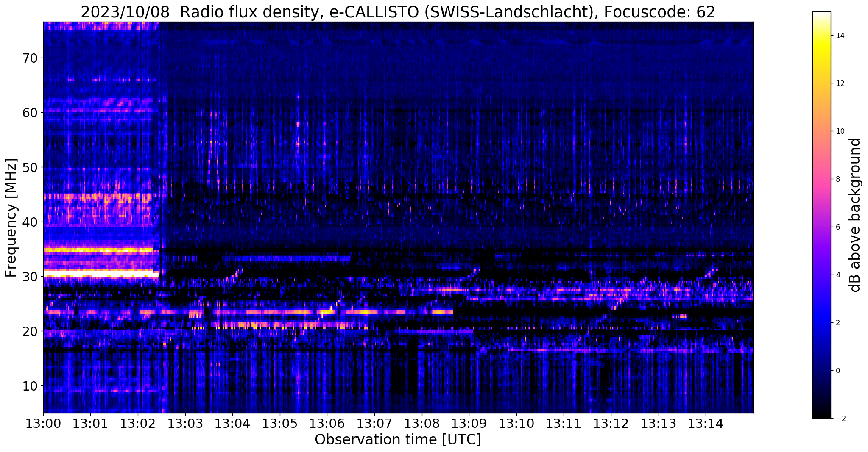Click the 13:02 time tick label

coord(138,423)
